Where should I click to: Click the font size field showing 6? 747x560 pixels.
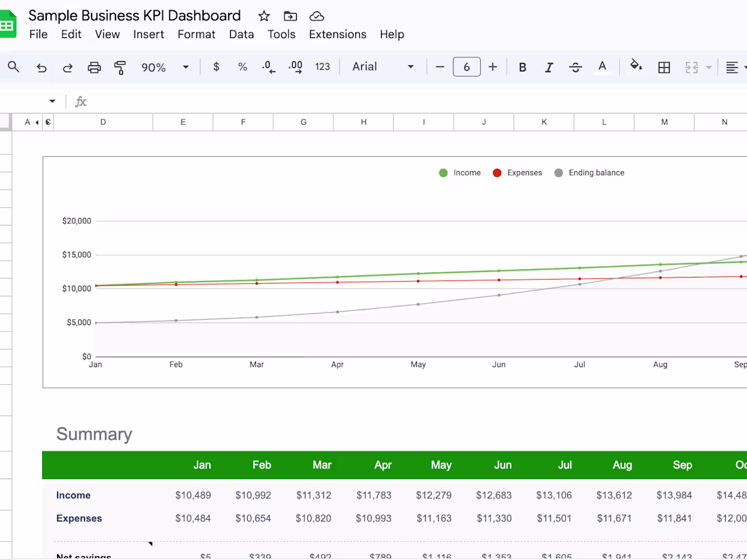467,67
